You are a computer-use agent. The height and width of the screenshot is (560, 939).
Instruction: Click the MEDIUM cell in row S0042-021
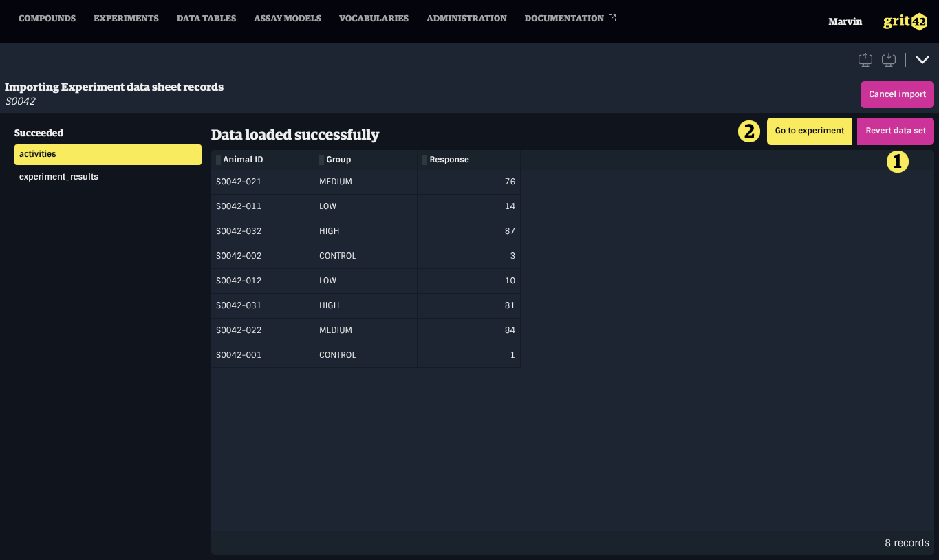click(x=366, y=182)
